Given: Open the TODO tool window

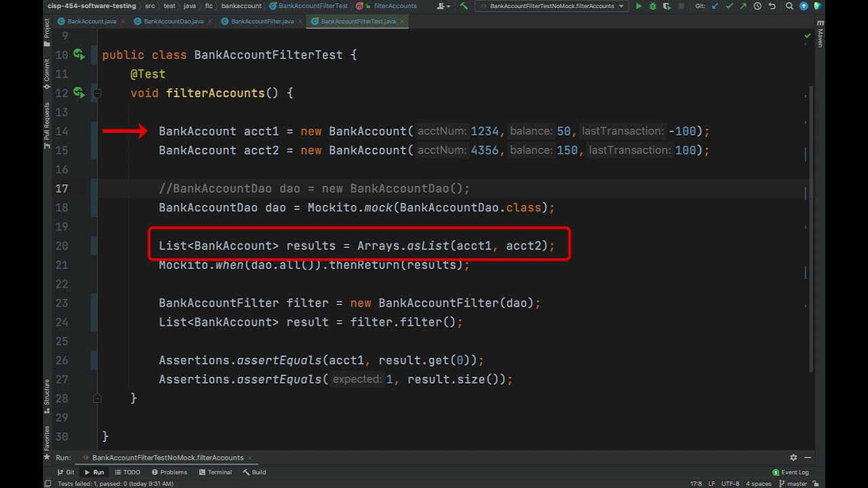Looking at the screenshot, I should (127, 472).
